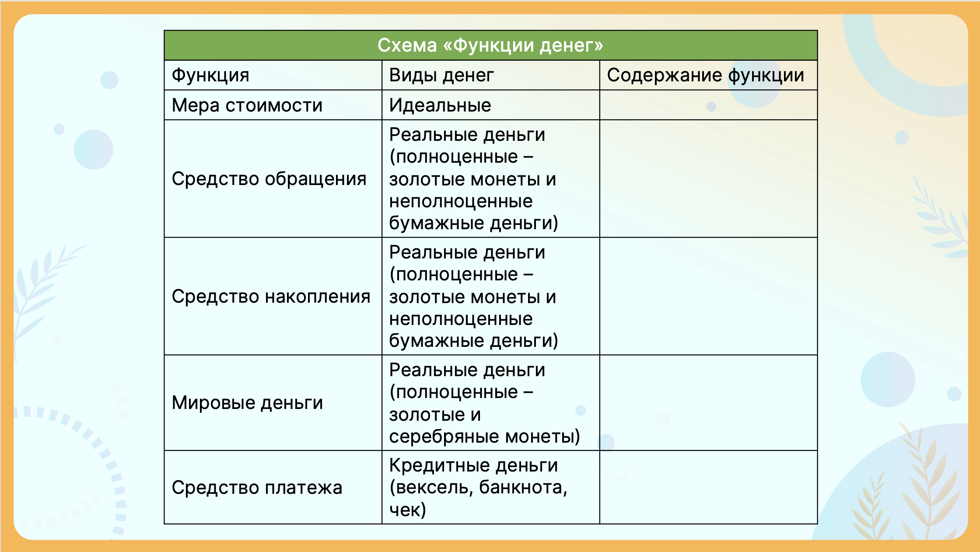Click the empty content cell for 'Средство обращения'
Viewport: 980px width, 552px height.
708,178
